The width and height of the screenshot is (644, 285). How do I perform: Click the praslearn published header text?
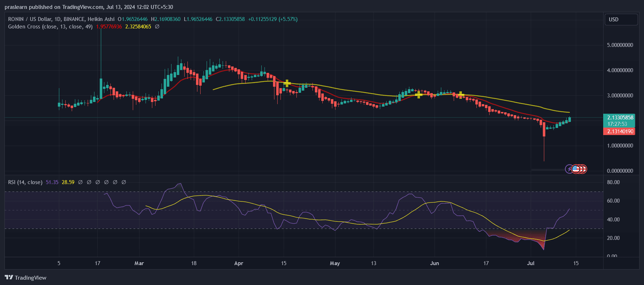[89, 7]
